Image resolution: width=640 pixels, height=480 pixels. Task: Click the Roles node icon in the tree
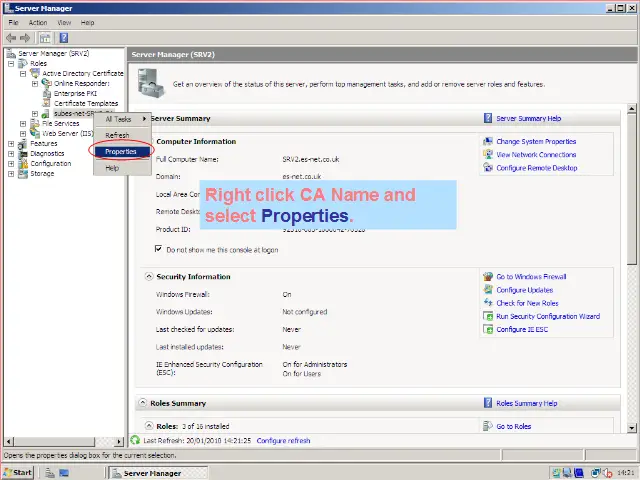click(x=23, y=63)
